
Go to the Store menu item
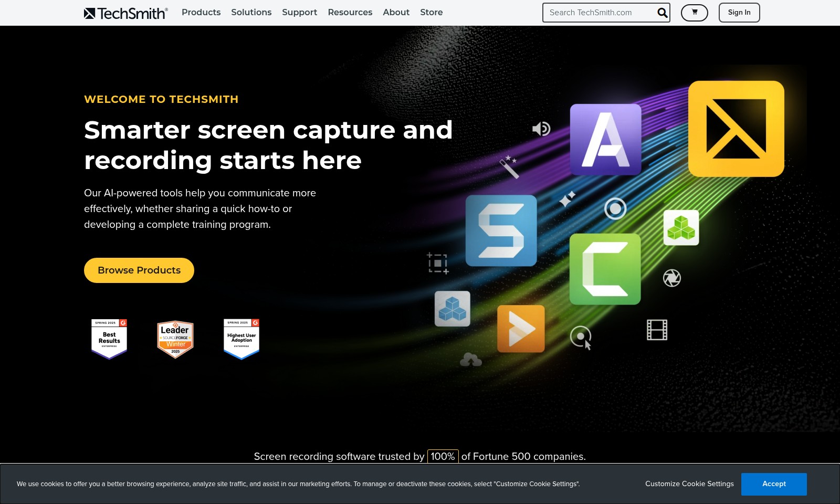pos(432,12)
